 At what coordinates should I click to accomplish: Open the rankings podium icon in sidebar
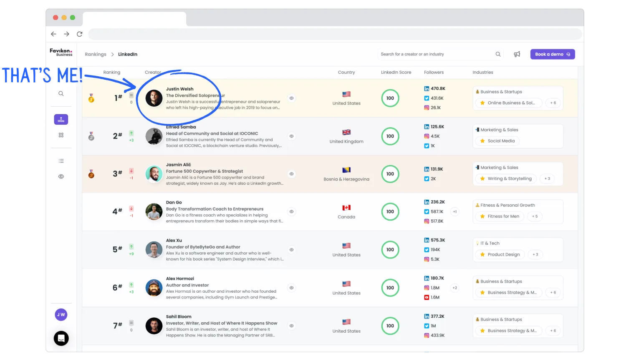point(61,120)
